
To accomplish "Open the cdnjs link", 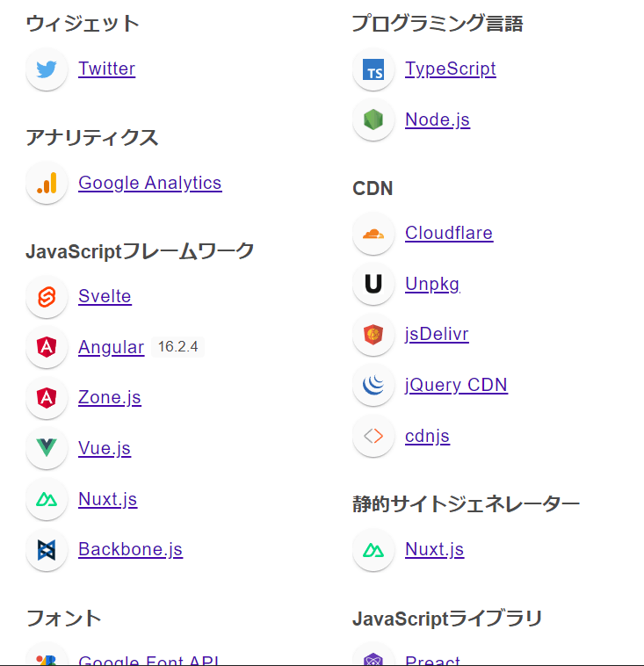I will point(427,436).
